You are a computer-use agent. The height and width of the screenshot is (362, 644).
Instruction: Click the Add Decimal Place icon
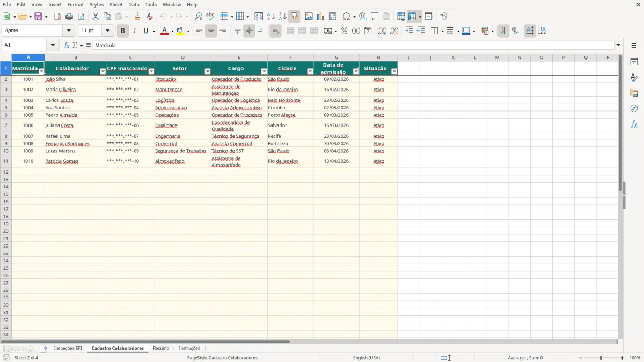click(383, 31)
